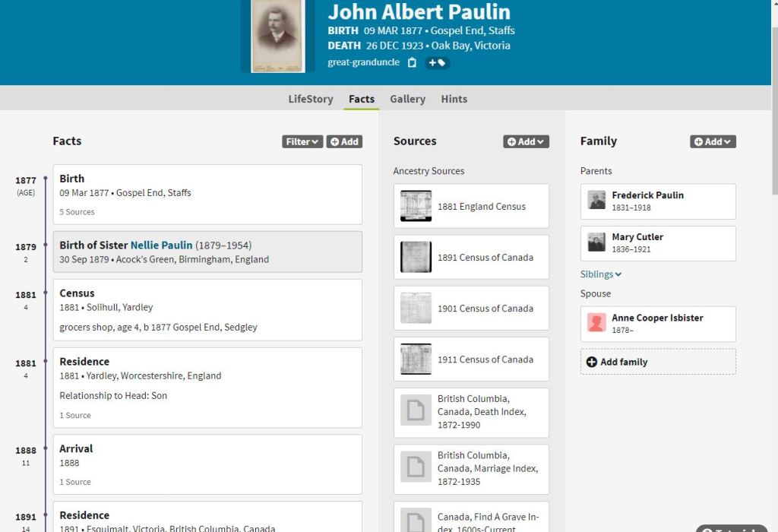This screenshot has height=532, width=778.
Task: Click Anne Cooper Isbister's silhouette avatar
Action: point(597,323)
